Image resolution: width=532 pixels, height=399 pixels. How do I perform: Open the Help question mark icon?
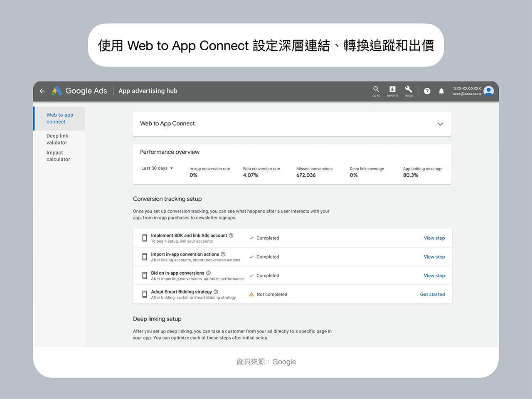tap(427, 91)
